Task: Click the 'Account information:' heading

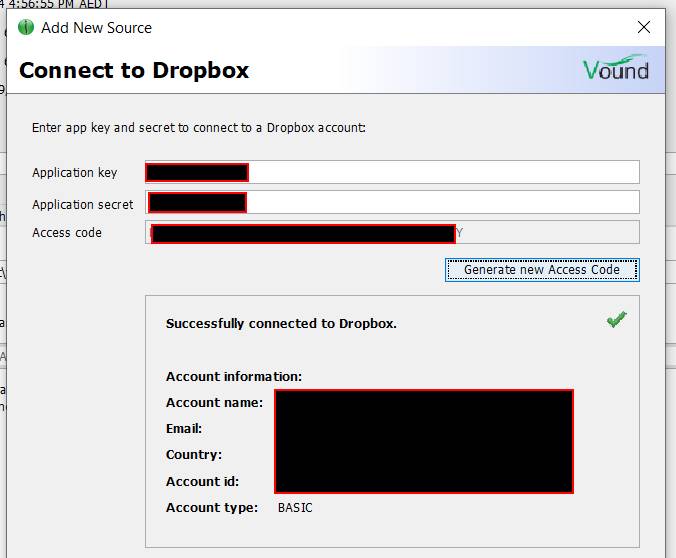Action: (x=234, y=376)
